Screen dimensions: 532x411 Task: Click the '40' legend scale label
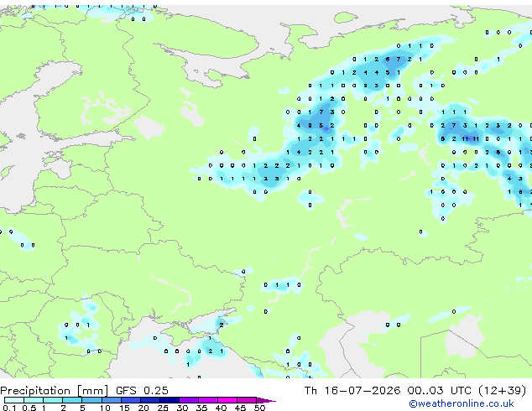click(221, 408)
